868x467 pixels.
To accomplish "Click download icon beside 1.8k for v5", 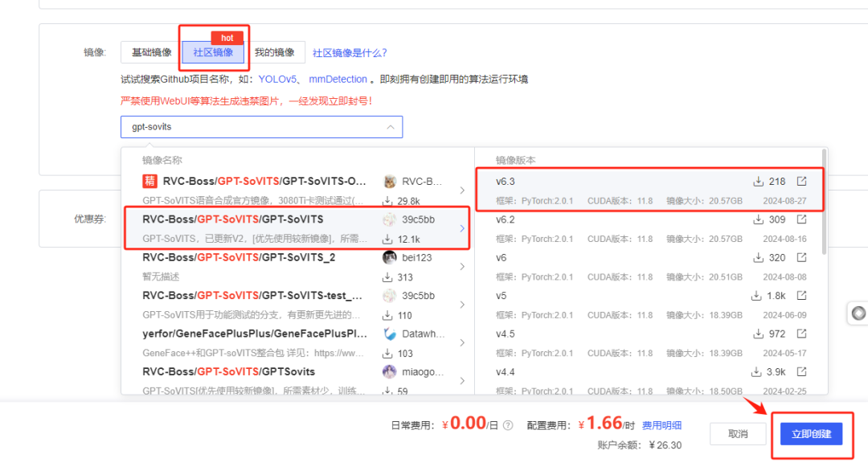I will click(756, 296).
